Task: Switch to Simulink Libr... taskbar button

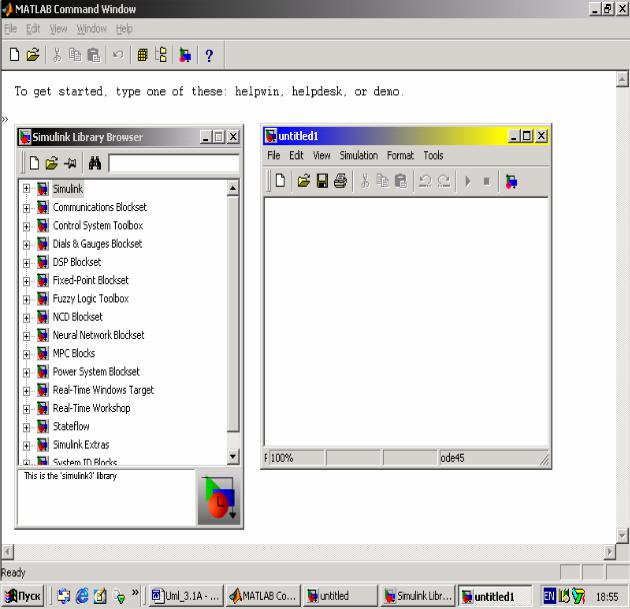Action: [418, 597]
